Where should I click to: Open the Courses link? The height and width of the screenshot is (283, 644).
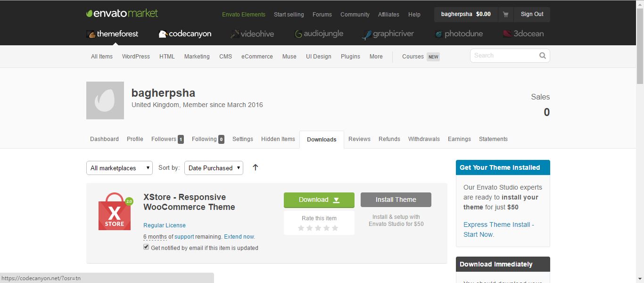click(x=413, y=57)
